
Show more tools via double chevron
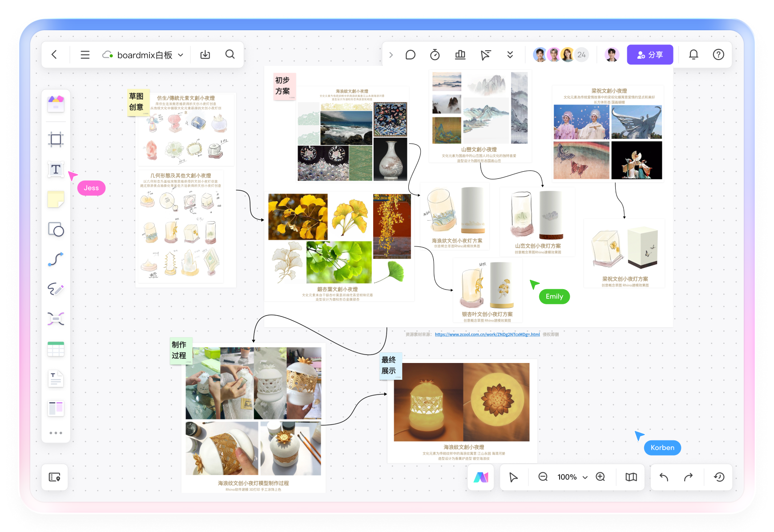[x=510, y=55]
